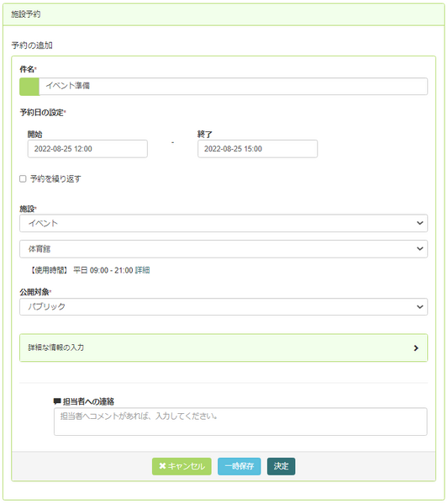Click the speech bubble icon by 担当者への連絡
448x504 pixels.
pos(57,401)
